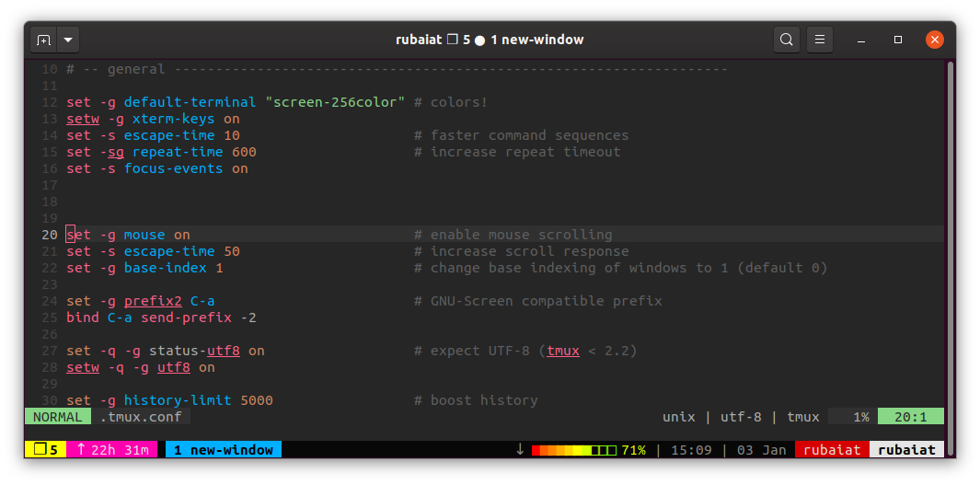Image resolution: width=980 pixels, height=485 pixels.
Task: Click the utf-8 encoding indicator
Action: coord(740,417)
